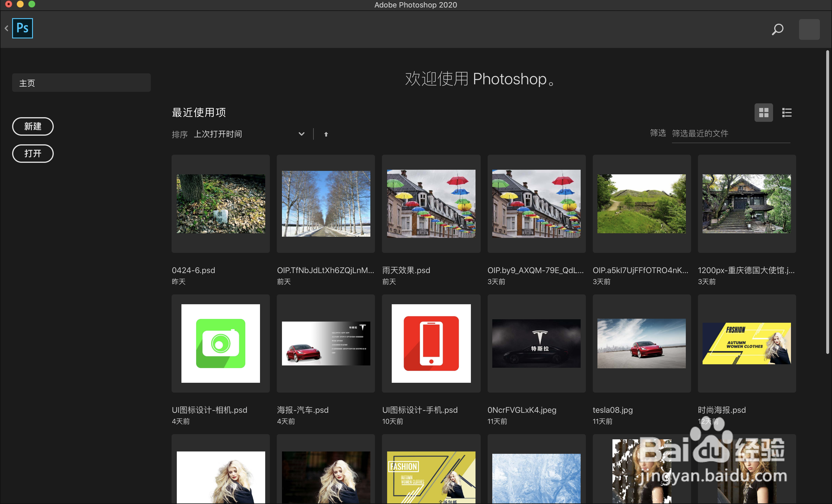Click the 打开 button
Image resolution: width=832 pixels, height=504 pixels.
point(33,154)
